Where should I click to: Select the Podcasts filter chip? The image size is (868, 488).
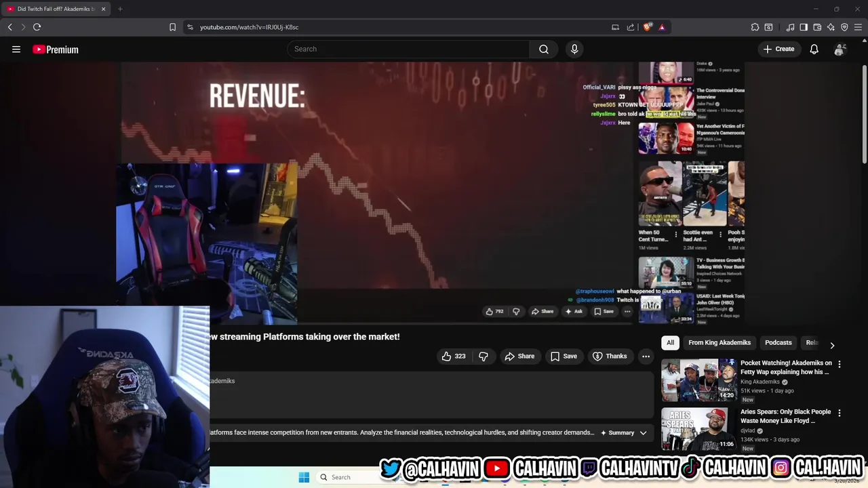coord(778,343)
